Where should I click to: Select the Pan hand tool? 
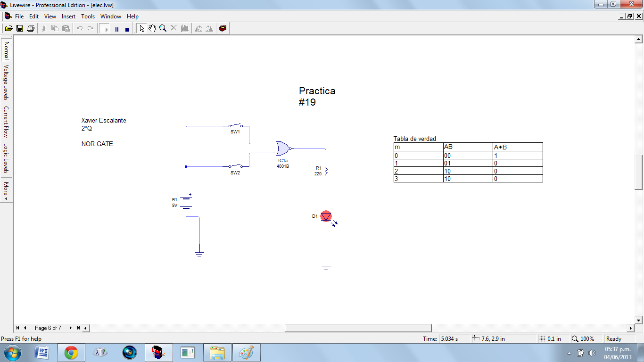click(152, 28)
